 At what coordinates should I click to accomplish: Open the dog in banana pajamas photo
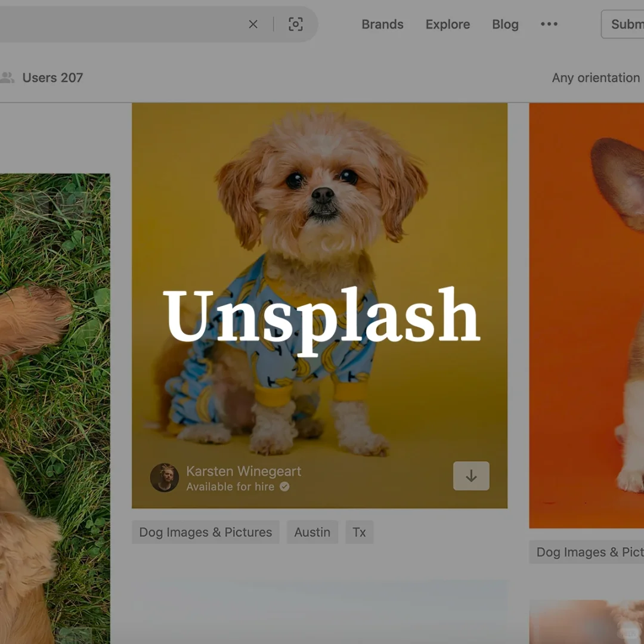(x=320, y=305)
